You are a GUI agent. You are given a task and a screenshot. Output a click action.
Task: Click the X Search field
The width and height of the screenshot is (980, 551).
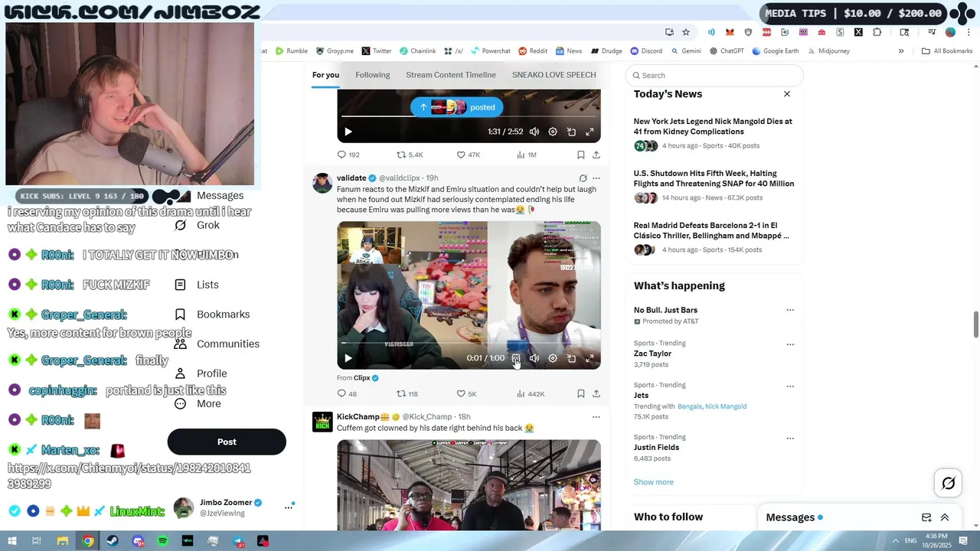tap(714, 75)
